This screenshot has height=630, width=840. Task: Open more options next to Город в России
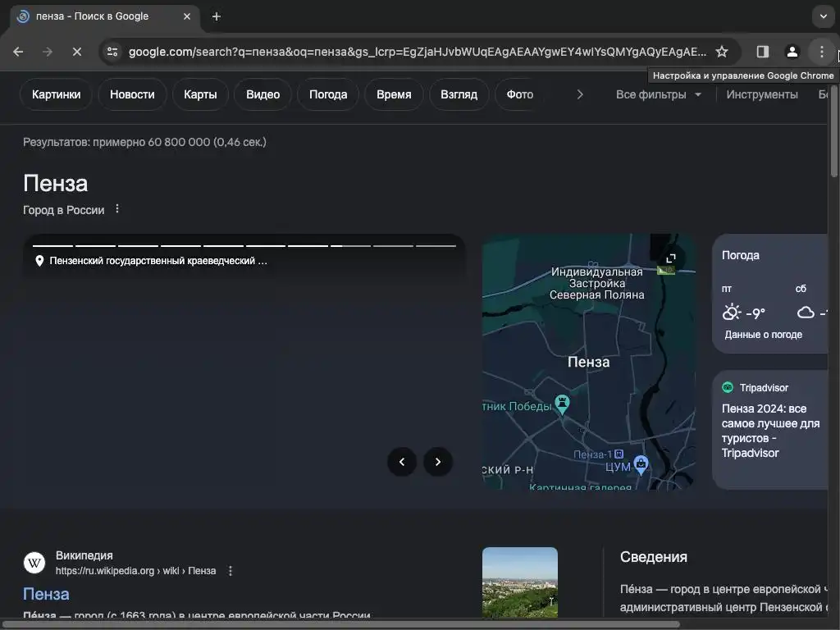tap(117, 209)
